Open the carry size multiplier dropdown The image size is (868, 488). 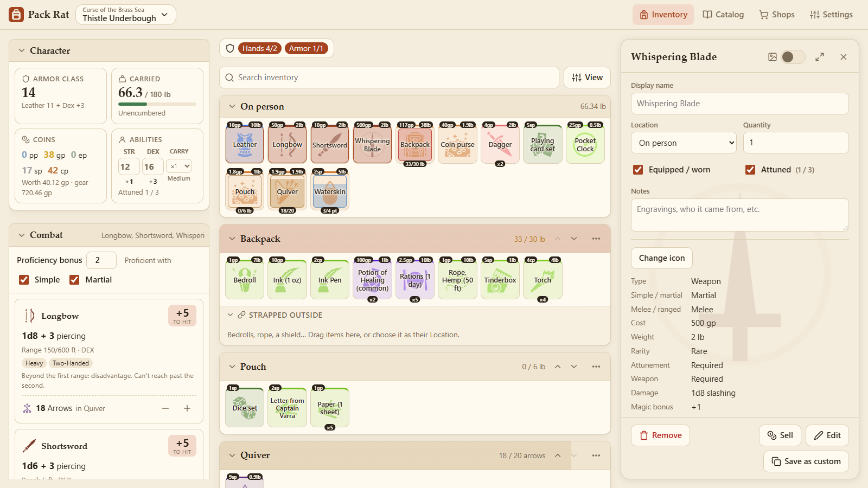pos(180,166)
